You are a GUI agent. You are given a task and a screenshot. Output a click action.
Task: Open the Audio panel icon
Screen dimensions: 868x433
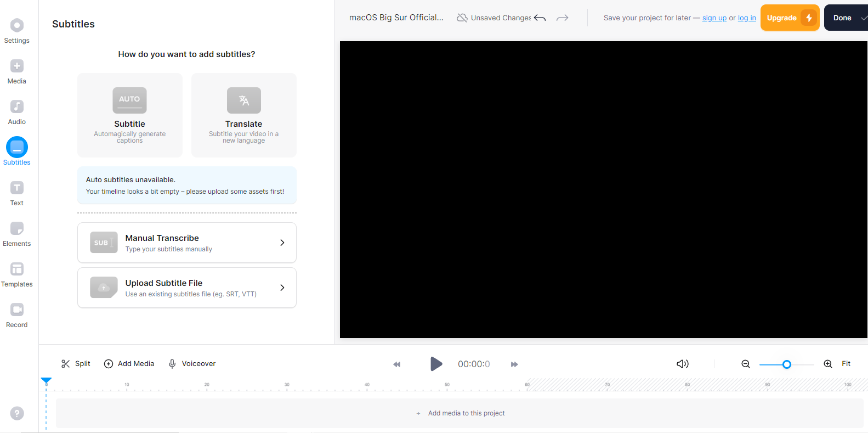17,106
